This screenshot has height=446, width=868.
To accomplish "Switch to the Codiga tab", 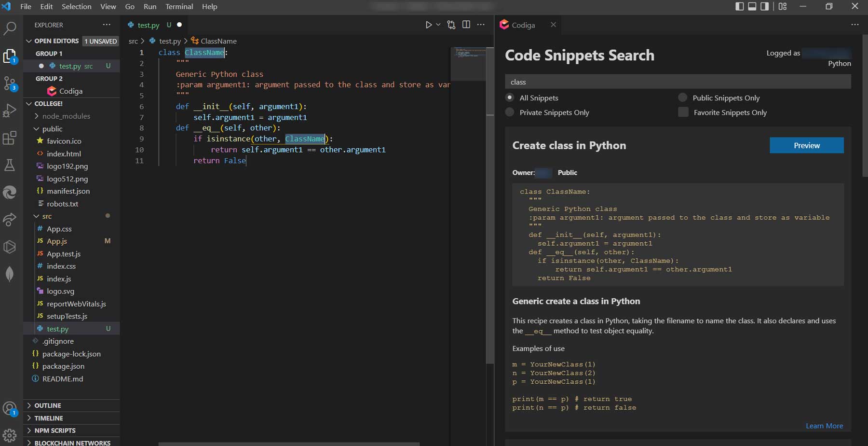I will 524,25.
